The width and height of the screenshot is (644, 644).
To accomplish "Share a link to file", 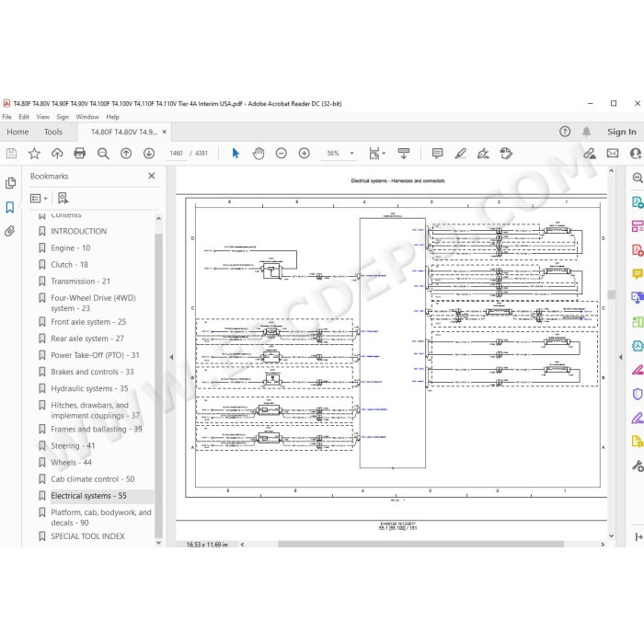I will pos(590,154).
